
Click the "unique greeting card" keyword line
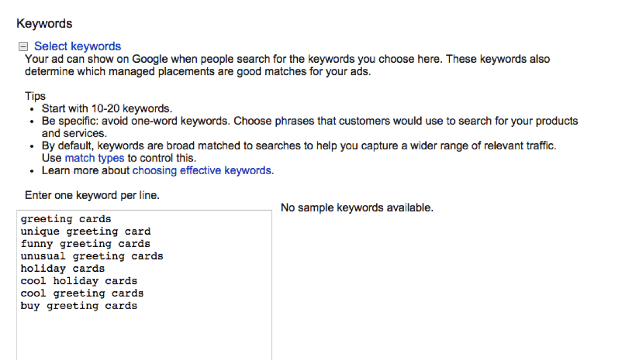click(x=85, y=231)
